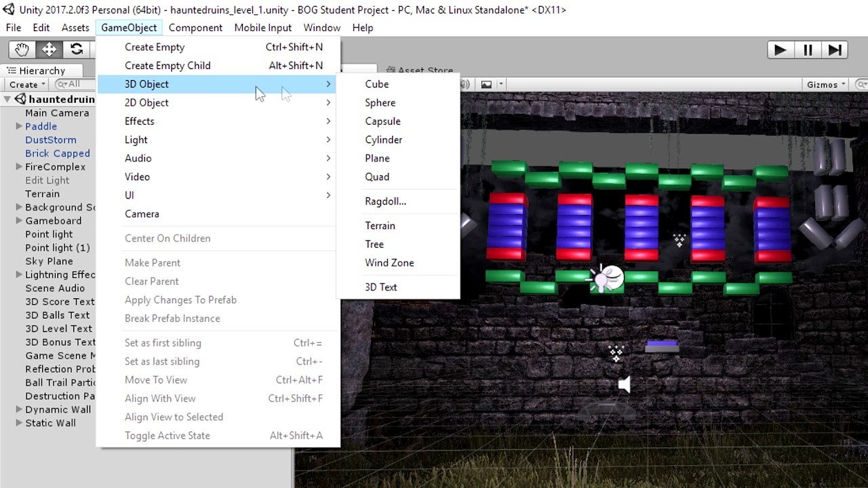Create a Capsule 3D object
This screenshot has height=488, width=868.
(399, 121)
